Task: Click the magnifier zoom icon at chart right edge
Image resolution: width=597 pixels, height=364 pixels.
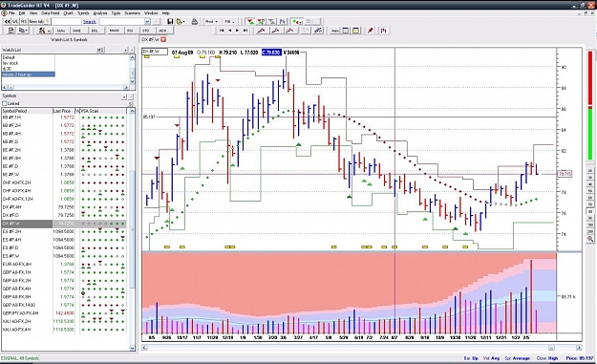Action: tap(590, 239)
